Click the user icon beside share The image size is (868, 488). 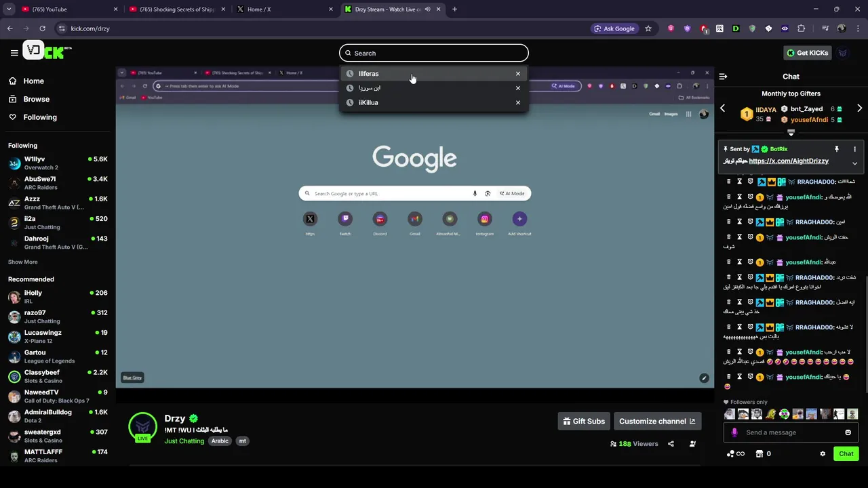pyautogui.click(x=692, y=444)
